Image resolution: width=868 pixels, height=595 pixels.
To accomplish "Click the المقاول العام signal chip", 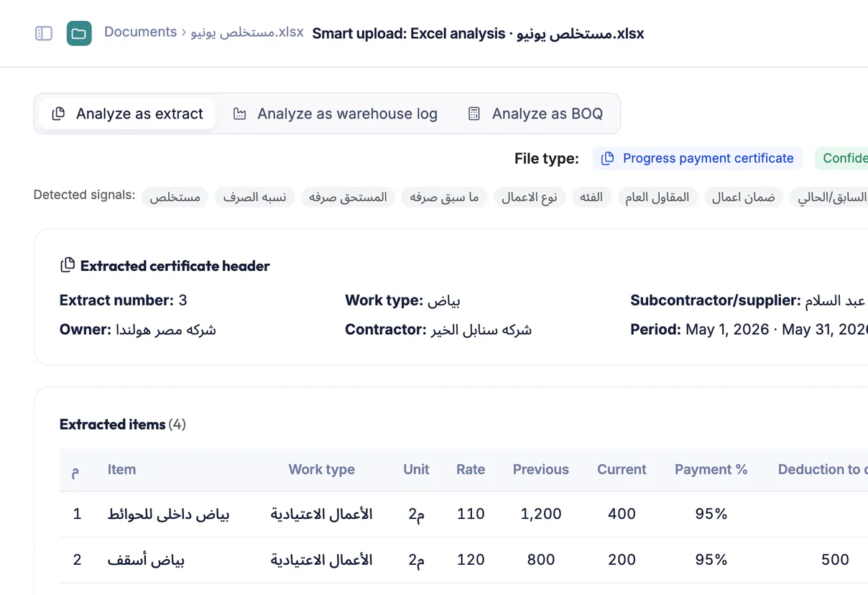I will click(657, 197).
